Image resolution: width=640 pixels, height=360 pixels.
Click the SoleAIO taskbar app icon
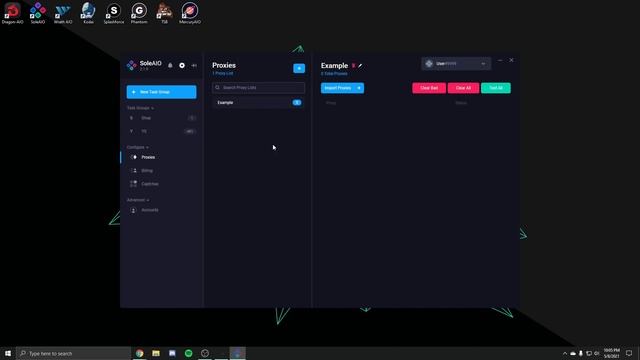tap(238, 353)
